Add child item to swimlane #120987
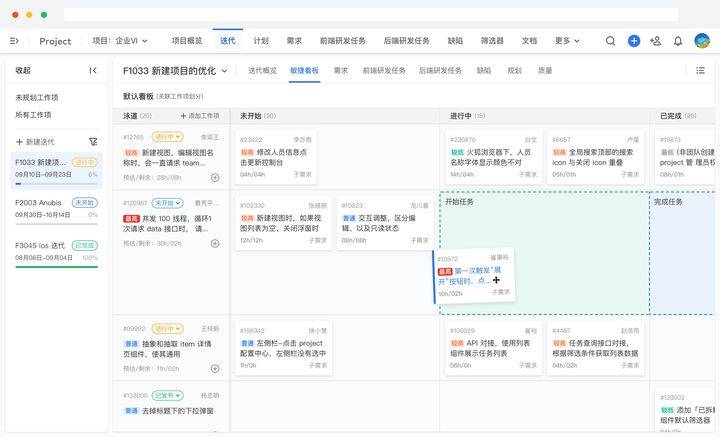Screen dimensions: 720x437 click(215, 243)
